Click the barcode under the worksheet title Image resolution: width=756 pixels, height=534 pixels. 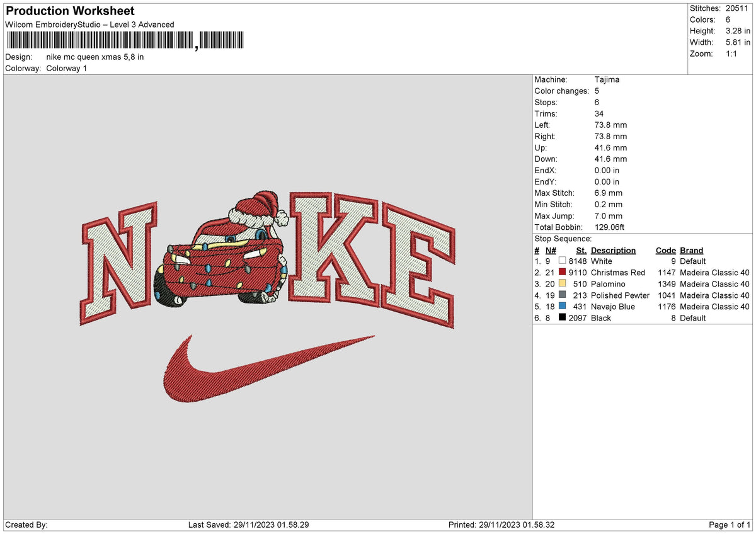click(x=125, y=41)
